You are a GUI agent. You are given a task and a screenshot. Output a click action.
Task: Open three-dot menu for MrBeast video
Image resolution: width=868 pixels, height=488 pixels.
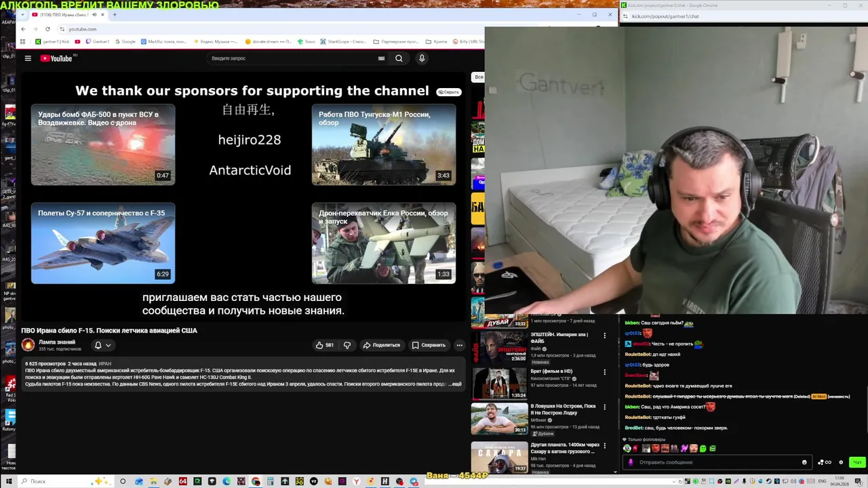point(605,407)
